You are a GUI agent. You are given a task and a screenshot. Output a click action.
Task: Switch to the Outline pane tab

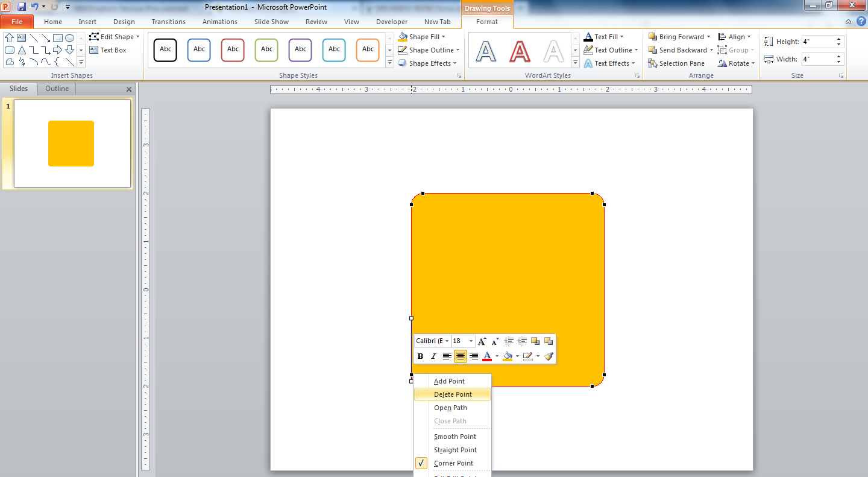pos(57,89)
